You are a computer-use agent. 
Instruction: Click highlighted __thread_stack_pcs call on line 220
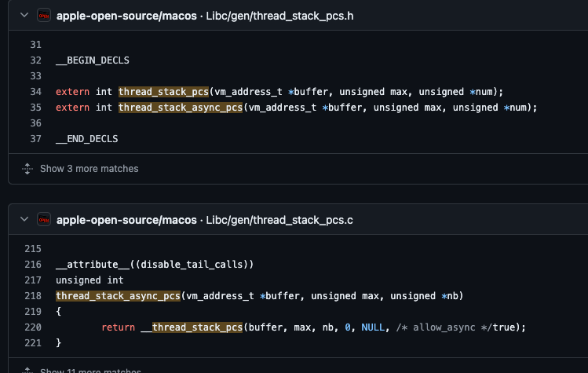[197, 327]
